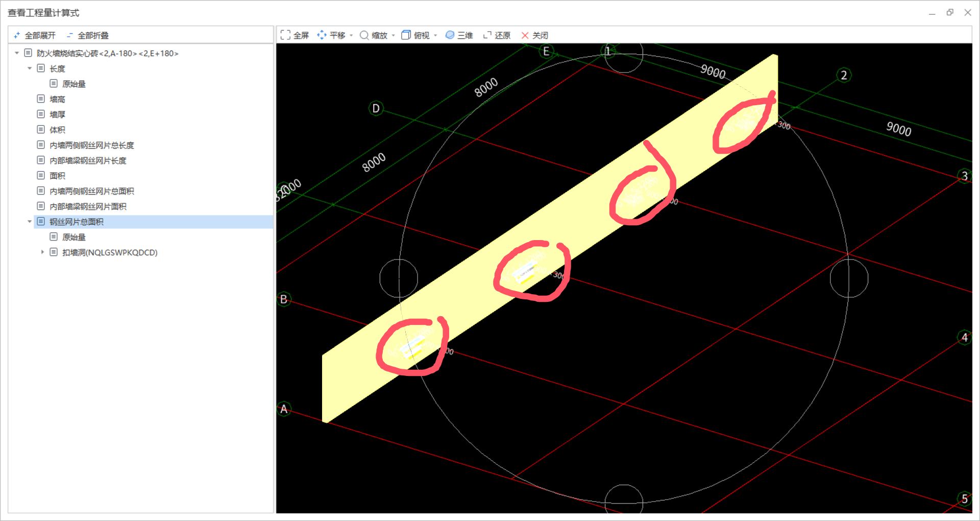Image resolution: width=980 pixels, height=521 pixels.
Task: Collapse the 钢丝网片总面积 tree node
Action: point(30,222)
